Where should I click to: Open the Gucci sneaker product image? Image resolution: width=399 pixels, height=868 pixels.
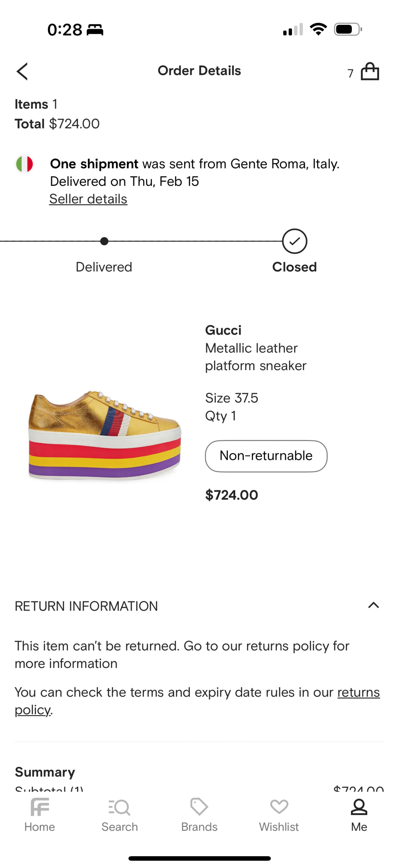tap(105, 435)
